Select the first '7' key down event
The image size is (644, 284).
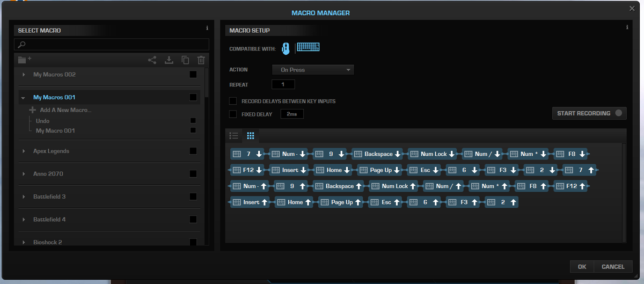point(248,154)
